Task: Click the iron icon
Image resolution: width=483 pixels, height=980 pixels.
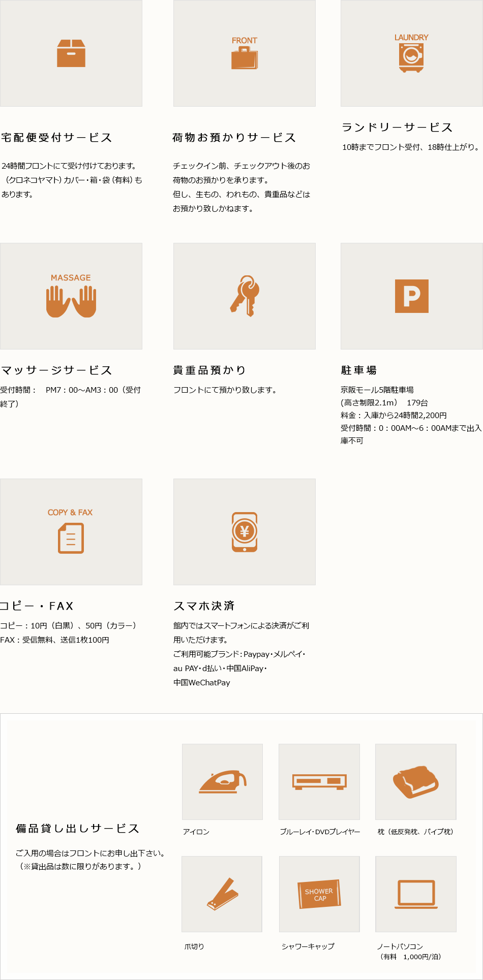Action: (x=223, y=782)
